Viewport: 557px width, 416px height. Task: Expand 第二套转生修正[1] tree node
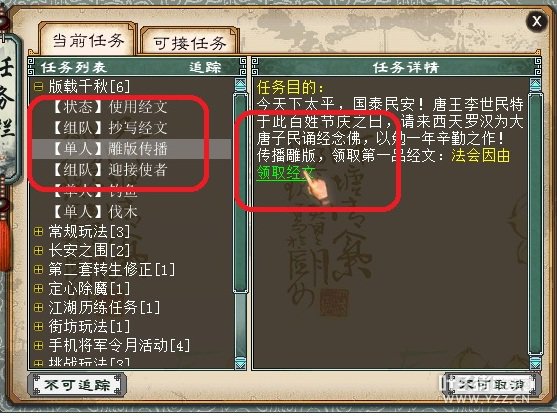(x=38, y=270)
